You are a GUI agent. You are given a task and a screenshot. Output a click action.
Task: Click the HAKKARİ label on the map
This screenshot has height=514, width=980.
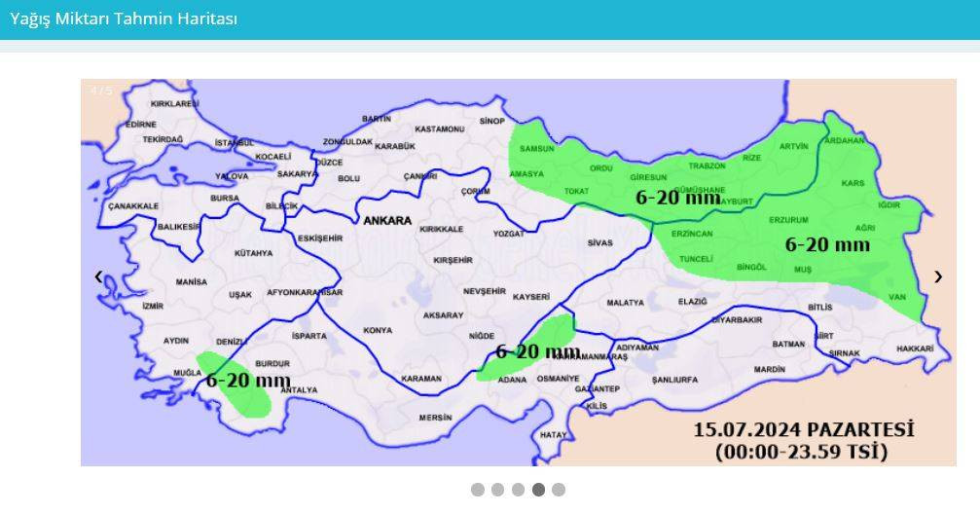(x=915, y=349)
